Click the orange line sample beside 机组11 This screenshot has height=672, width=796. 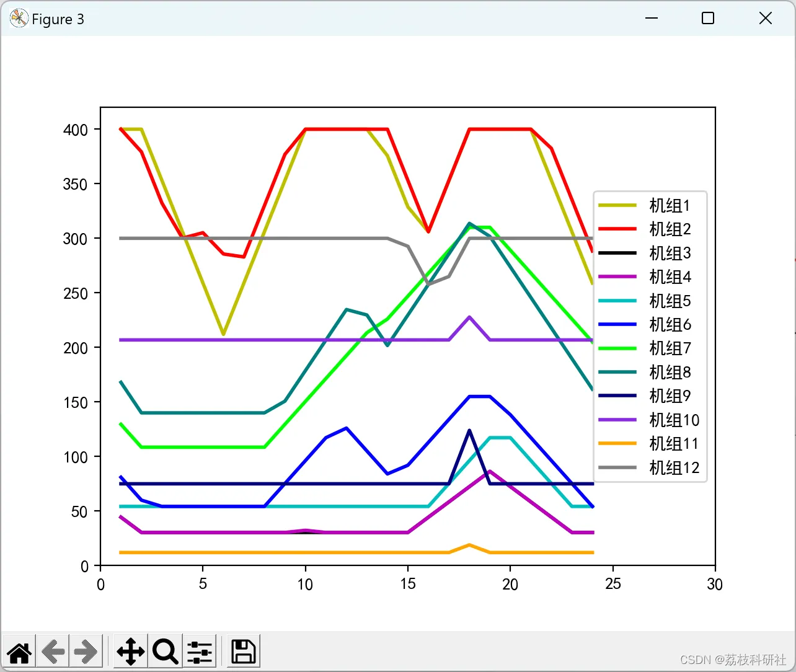click(617, 443)
